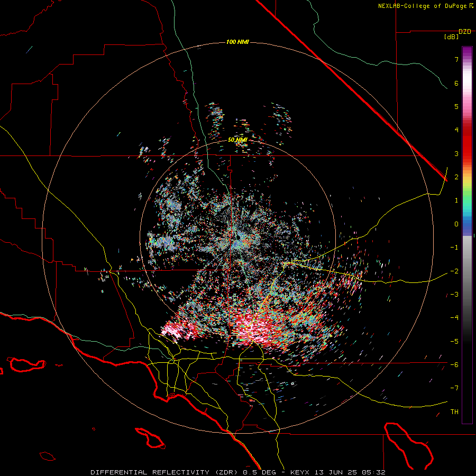Click the -6 value on color scale
This screenshot has height=476, width=476.
(454, 365)
